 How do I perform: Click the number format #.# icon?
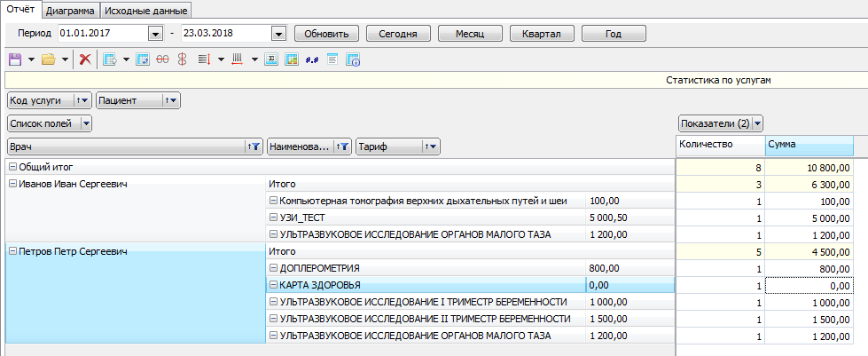311,59
